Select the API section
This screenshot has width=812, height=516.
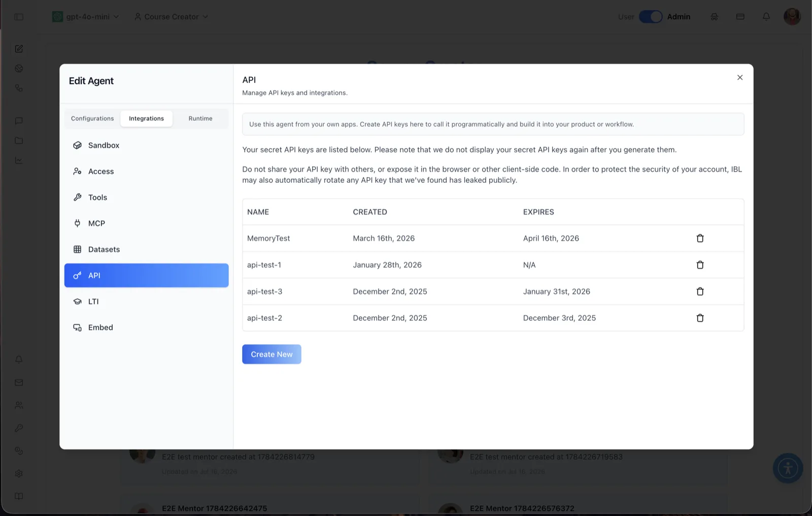coord(146,275)
